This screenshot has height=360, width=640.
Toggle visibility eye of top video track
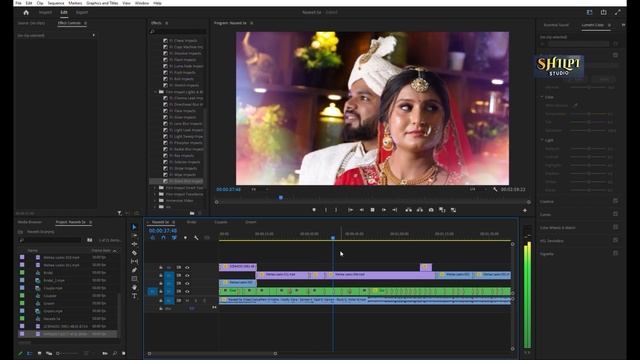tap(187, 268)
